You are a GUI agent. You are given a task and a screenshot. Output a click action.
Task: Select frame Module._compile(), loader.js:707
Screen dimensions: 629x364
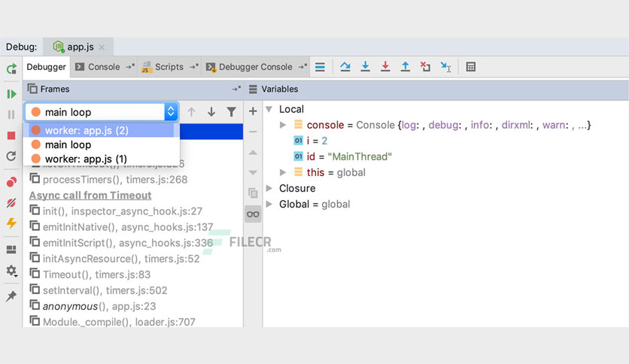tap(112, 321)
